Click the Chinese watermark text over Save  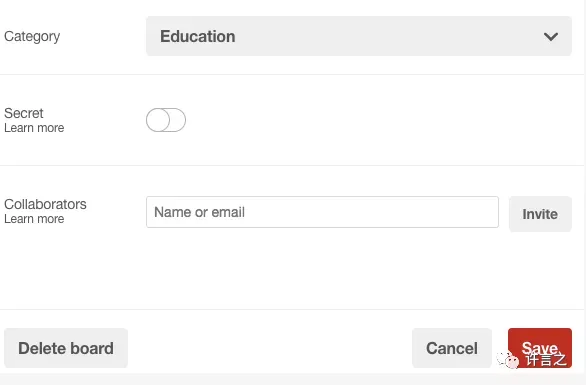[546, 360]
